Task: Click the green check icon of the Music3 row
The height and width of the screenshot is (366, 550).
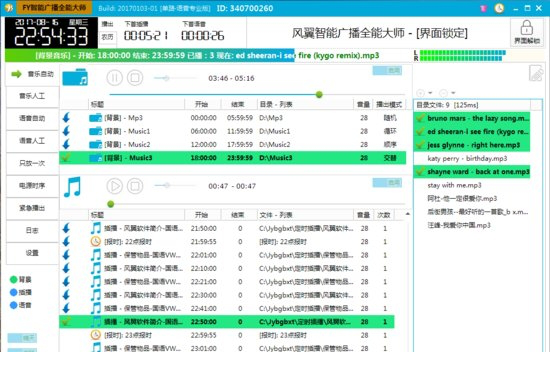Action: pyautogui.click(x=66, y=158)
